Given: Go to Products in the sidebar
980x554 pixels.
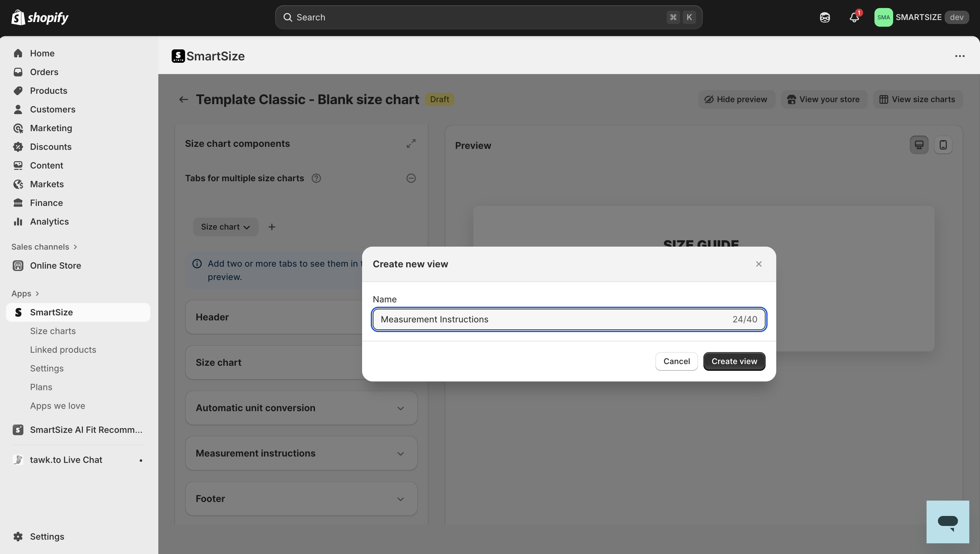Looking at the screenshot, I should [48, 90].
